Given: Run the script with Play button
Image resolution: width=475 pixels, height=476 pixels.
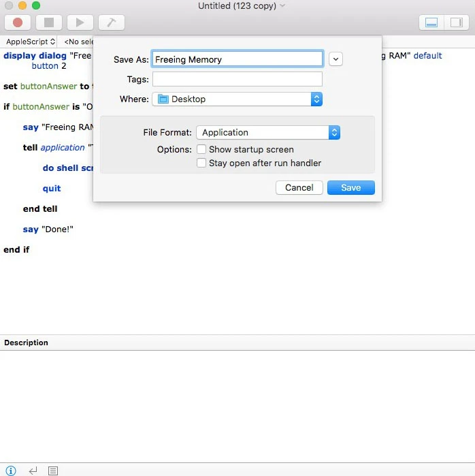Looking at the screenshot, I should point(80,22).
